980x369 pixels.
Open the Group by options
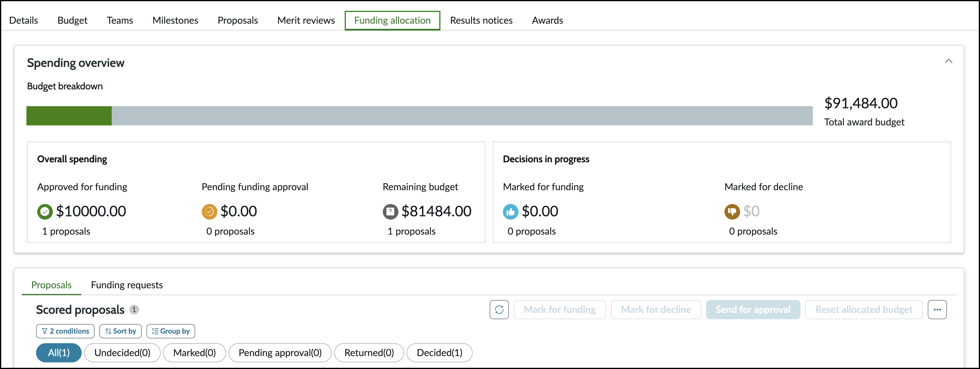pos(171,331)
